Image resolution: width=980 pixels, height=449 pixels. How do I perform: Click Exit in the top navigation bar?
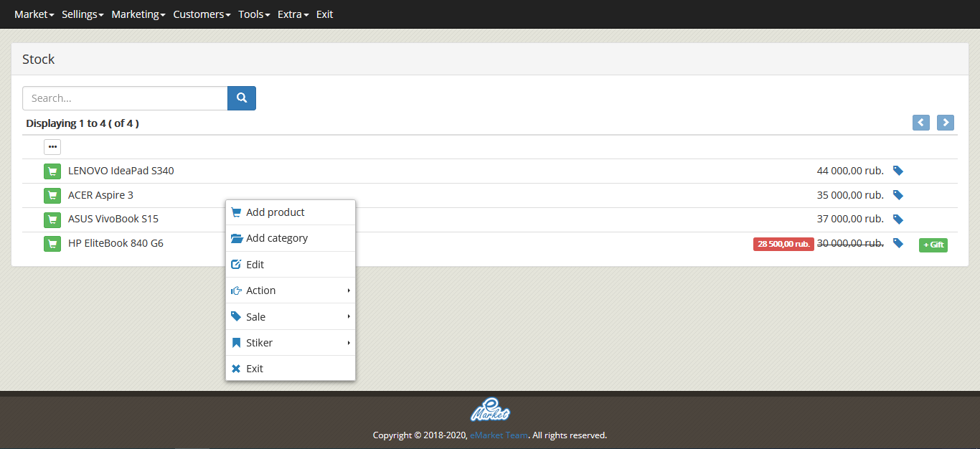[325, 14]
